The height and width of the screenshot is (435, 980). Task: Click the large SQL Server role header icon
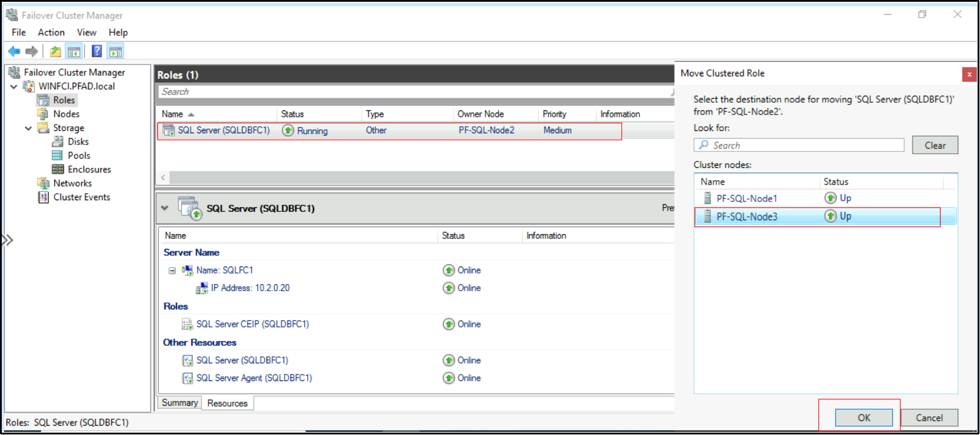pyautogui.click(x=190, y=208)
